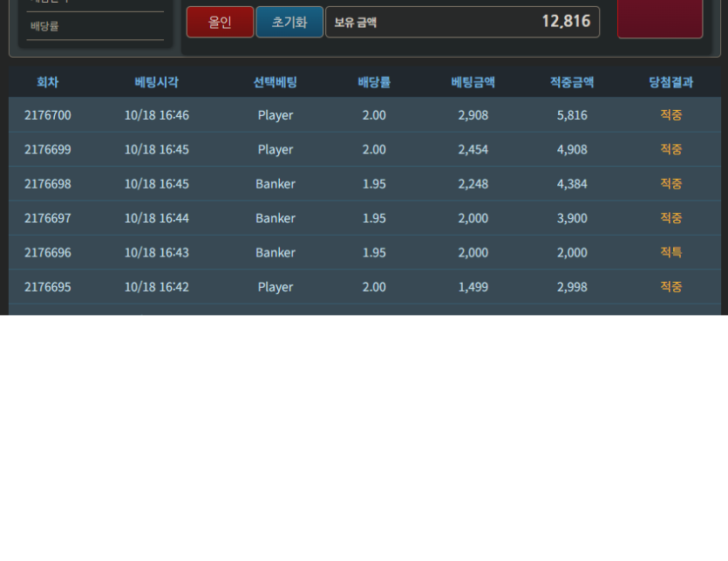Click the bet time 10/18 16:44
This screenshot has width=728, height=561.
pos(157,218)
